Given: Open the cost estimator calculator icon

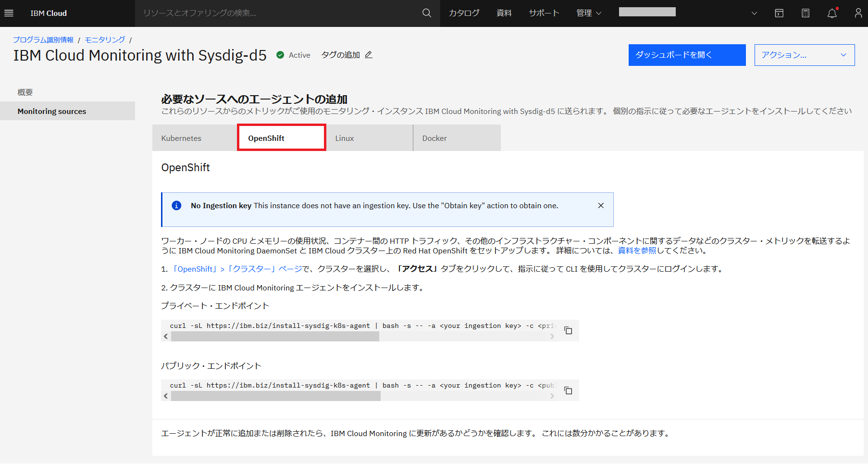Looking at the screenshot, I should pyautogui.click(x=806, y=13).
